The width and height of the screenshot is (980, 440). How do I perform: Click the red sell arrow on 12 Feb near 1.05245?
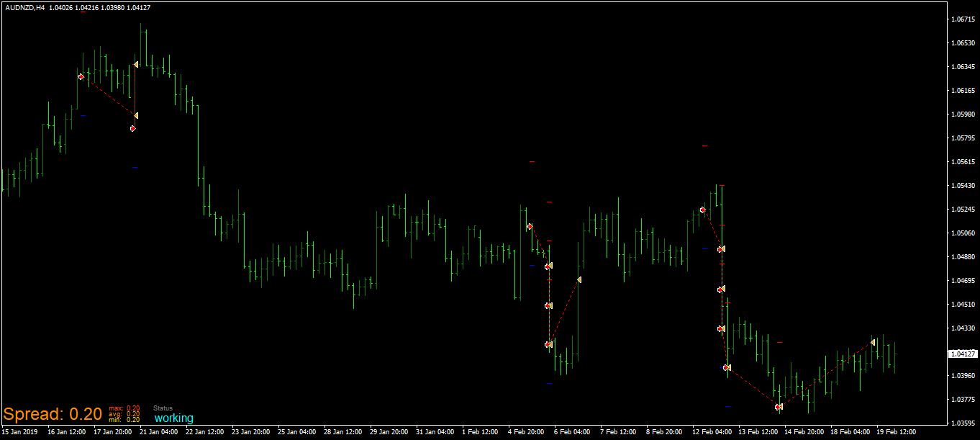pos(702,210)
